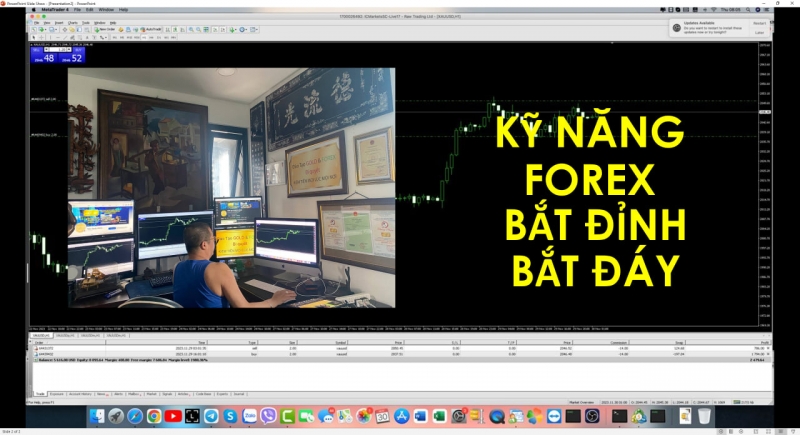Increase lot volume with up arrow
Viewport: 800px width, 435px height.
coord(69,49)
